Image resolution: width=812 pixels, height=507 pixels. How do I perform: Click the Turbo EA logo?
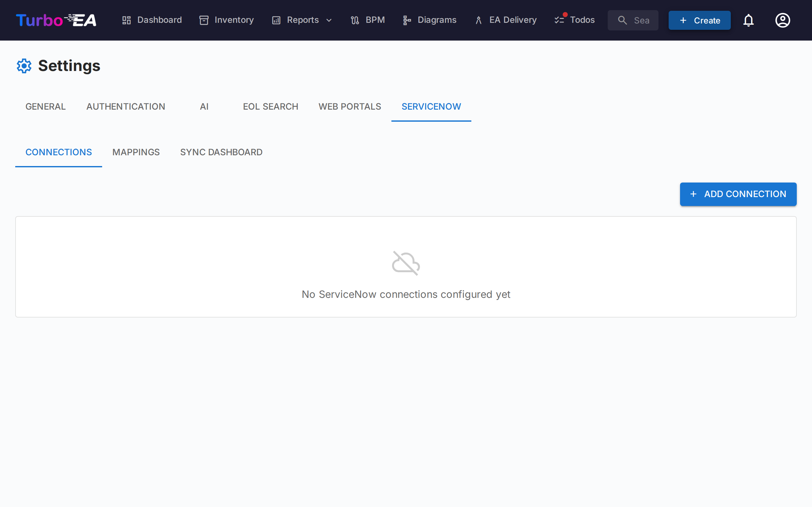click(x=56, y=20)
